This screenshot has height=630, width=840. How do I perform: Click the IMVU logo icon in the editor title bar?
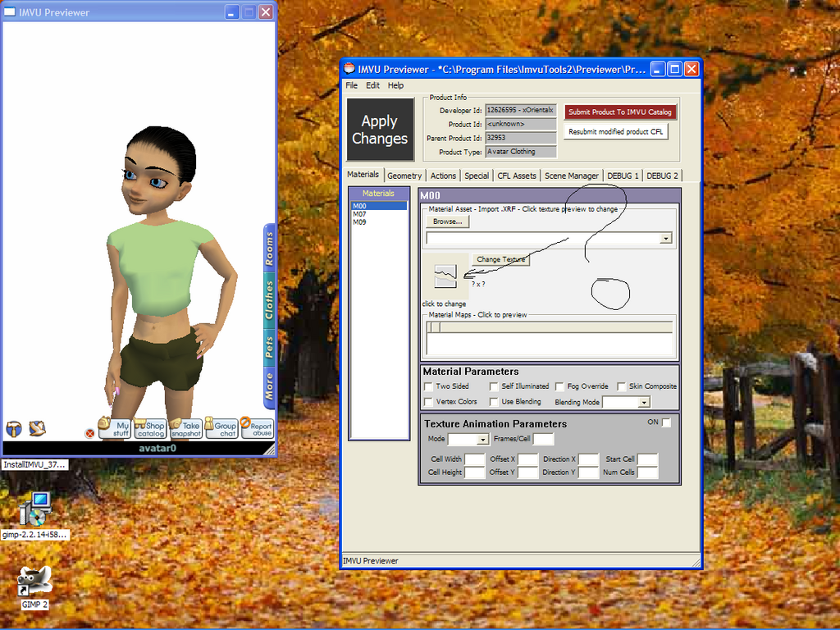(x=349, y=69)
